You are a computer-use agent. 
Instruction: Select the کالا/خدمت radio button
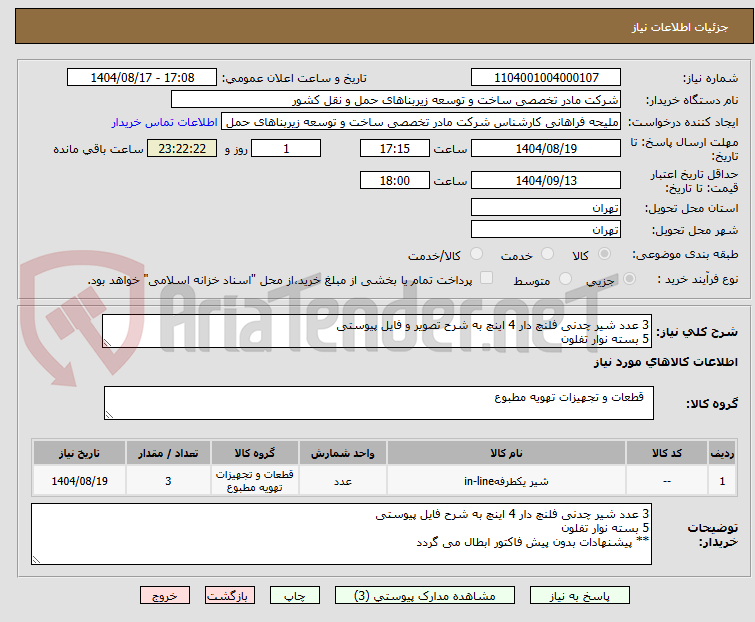point(476,254)
